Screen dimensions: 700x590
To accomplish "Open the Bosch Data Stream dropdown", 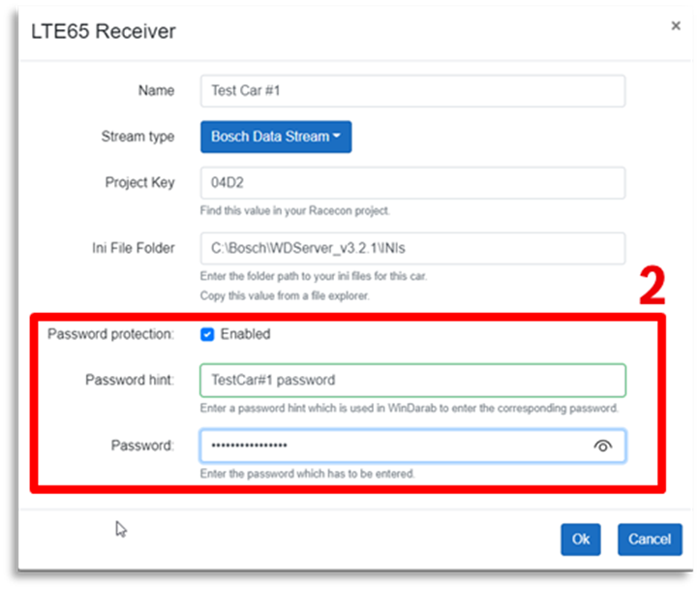I will pyautogui.click(x=276, y=137).
